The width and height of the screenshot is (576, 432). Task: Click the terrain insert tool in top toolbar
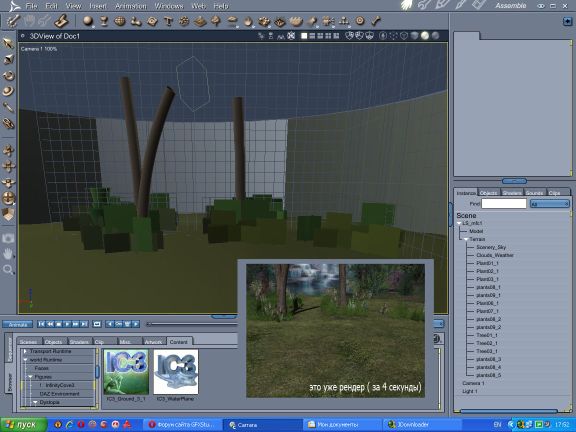[x=200, y=21]
